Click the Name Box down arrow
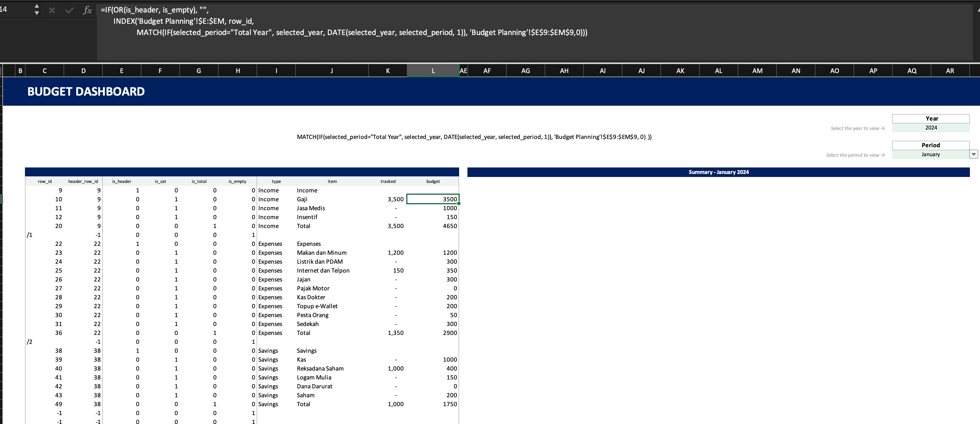 click(37, 14)
